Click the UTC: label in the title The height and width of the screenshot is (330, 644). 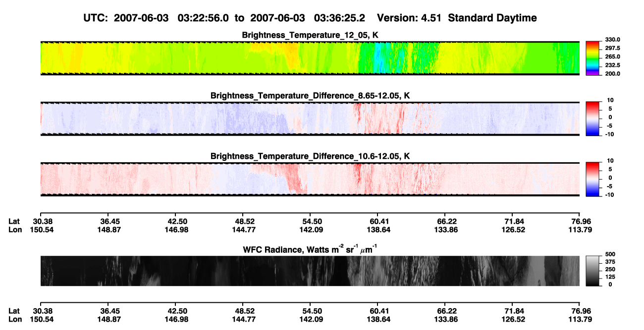(96, 18)
